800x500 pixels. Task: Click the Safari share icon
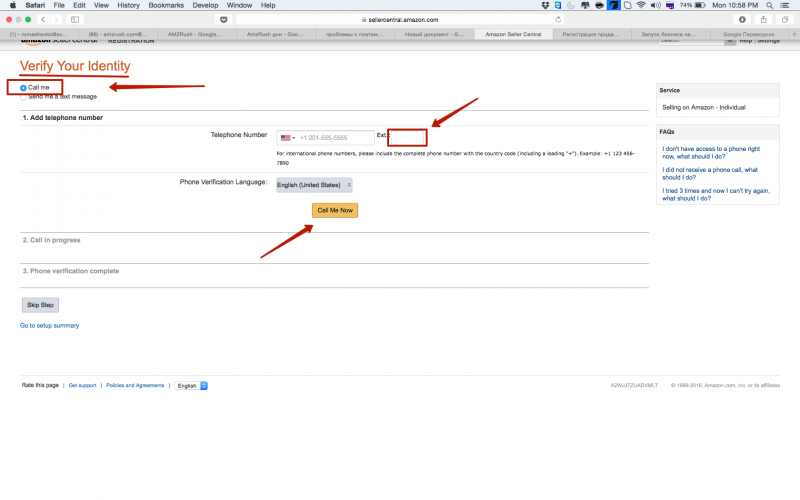pyautogui.click(x=764, y=19)
